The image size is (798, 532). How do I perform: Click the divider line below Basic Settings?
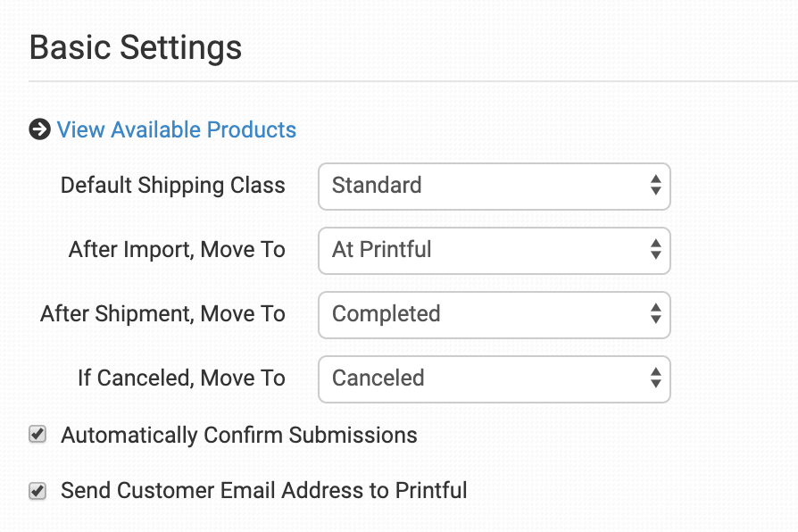click(x=411, y=81)
